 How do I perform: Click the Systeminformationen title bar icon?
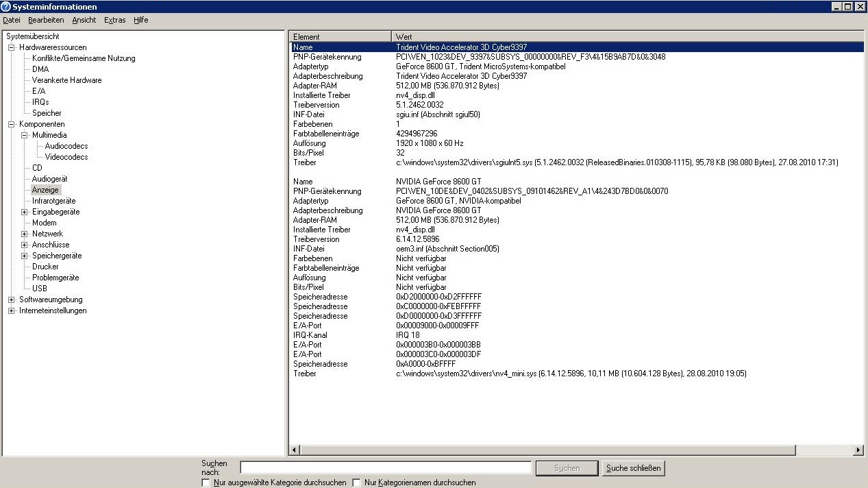point(6,6)
